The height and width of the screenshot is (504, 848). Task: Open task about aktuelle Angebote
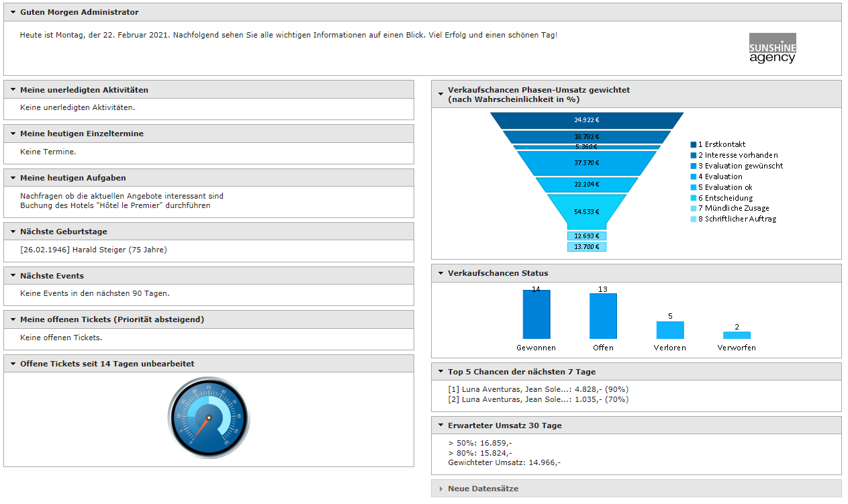pos(122,196)
